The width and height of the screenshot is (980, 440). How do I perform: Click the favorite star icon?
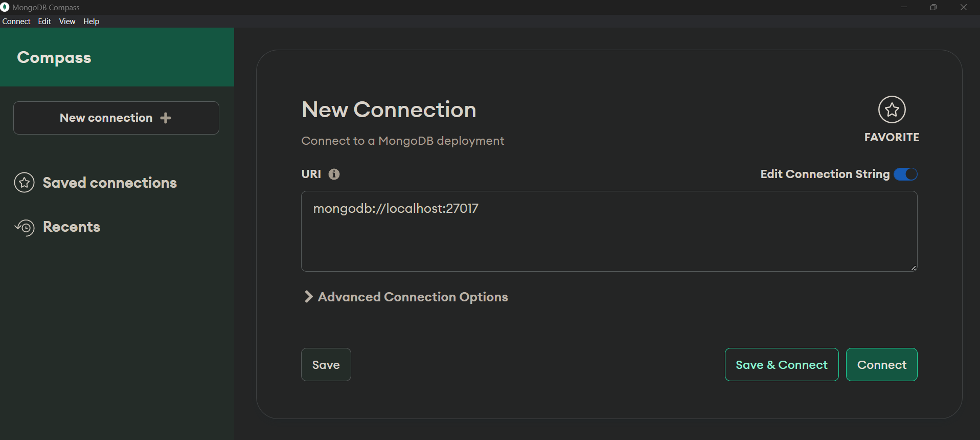[x=892, y=109]
